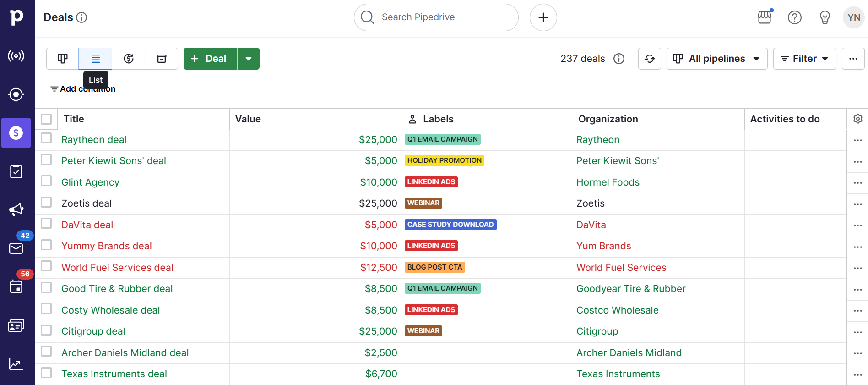Open the Filter dropdown
The height and width of the screenshot is (385, 868).
click(x=804, y=59)
